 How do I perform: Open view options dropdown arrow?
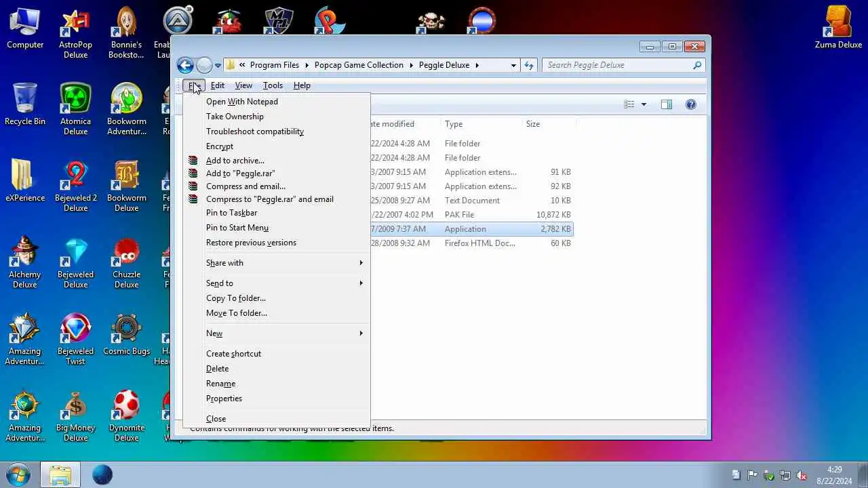click(x=644, y=104)
